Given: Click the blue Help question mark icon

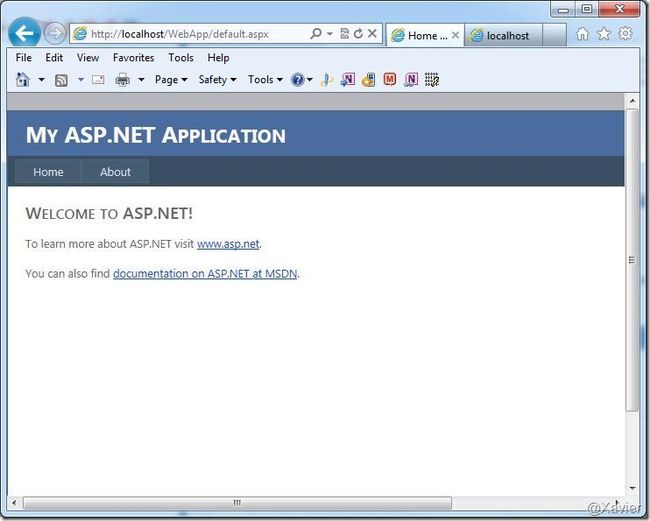Looking at the screenshot, I should [298, 79].
